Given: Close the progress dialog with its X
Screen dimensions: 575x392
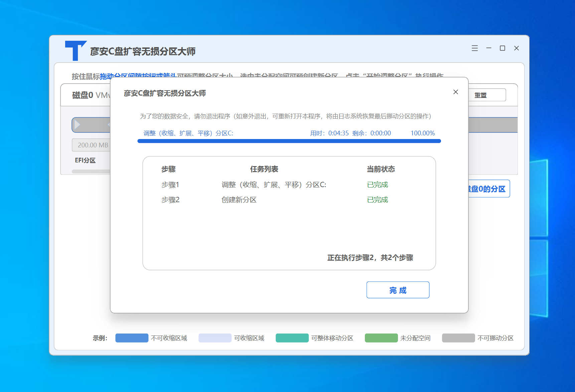Looking at the screenshot, I should coord(455,92).
